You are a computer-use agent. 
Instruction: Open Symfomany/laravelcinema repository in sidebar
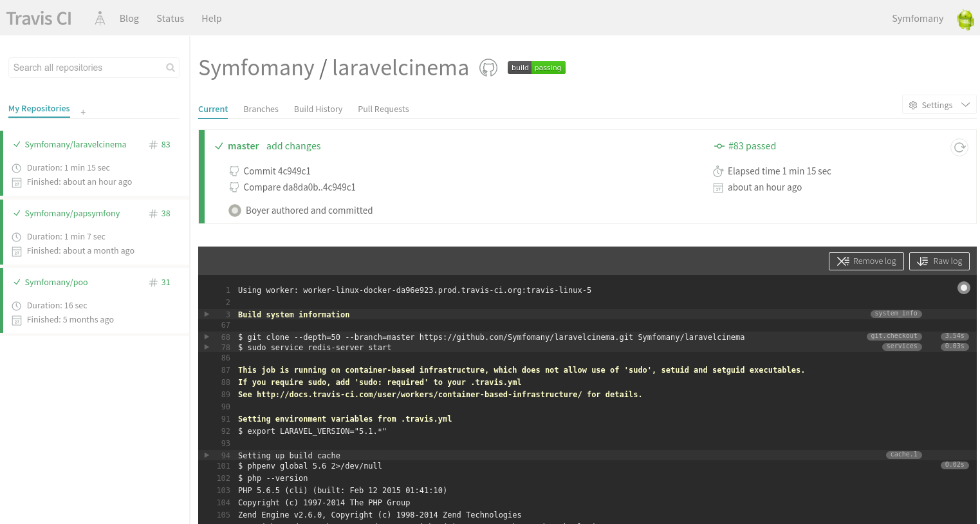click(75, 145)
